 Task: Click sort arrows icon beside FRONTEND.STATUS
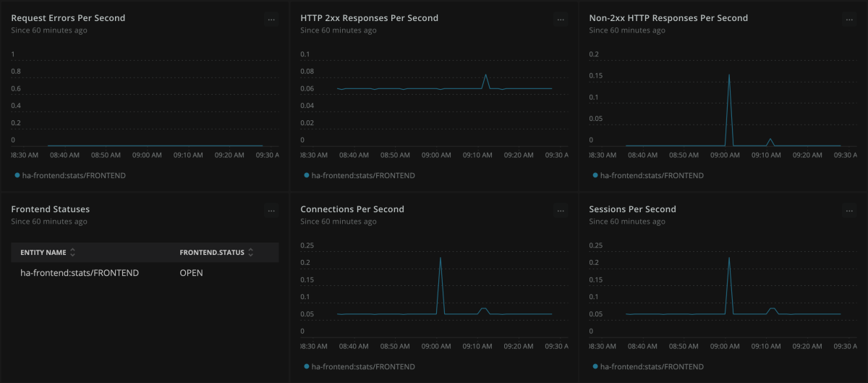[251, 253]
